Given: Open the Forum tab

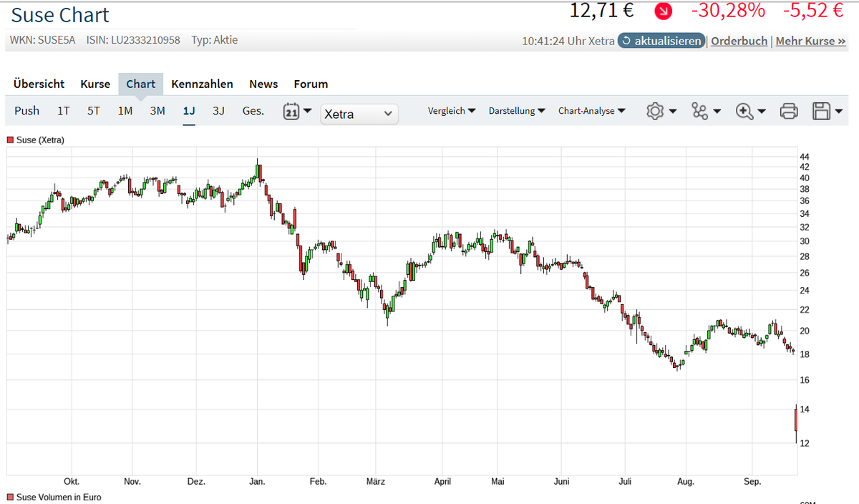Looking at the screenshot, I should pyautogui.click(x=311, y=84).
